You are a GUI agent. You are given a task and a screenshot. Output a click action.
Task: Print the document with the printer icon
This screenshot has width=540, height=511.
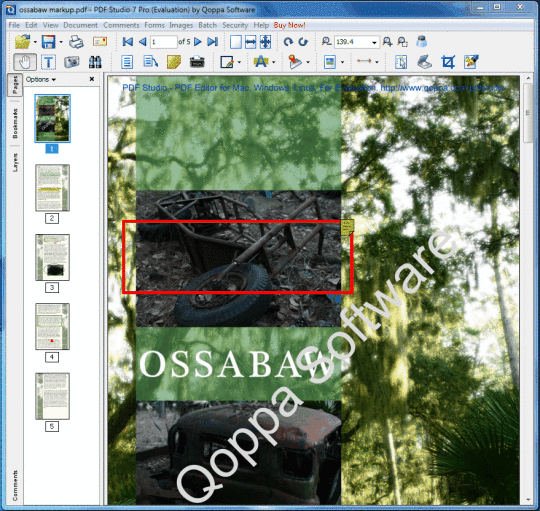tap(76, 42)
